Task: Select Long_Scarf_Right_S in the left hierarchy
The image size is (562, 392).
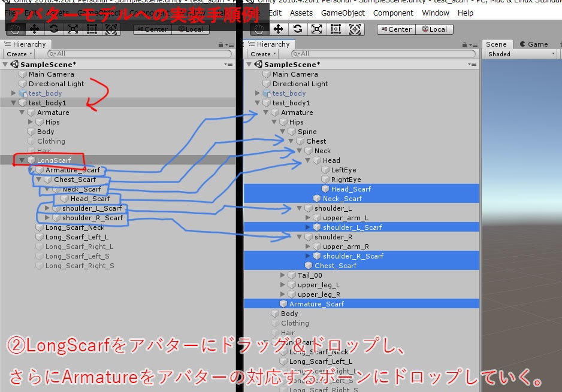Action: (117, 266)
